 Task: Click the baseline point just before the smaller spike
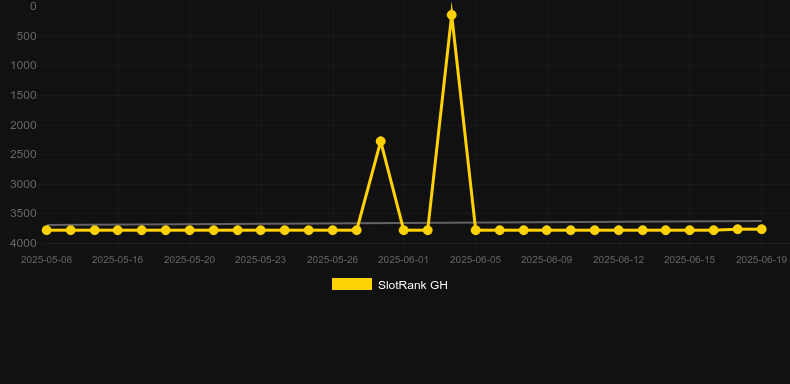pyautogui.click(x=356, y=230)
